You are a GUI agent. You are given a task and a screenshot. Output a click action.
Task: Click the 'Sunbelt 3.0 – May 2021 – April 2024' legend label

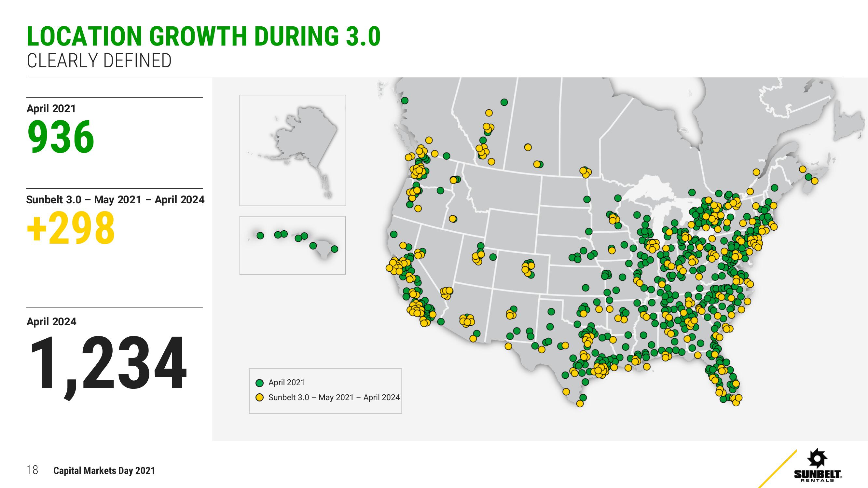pos(334,398)
